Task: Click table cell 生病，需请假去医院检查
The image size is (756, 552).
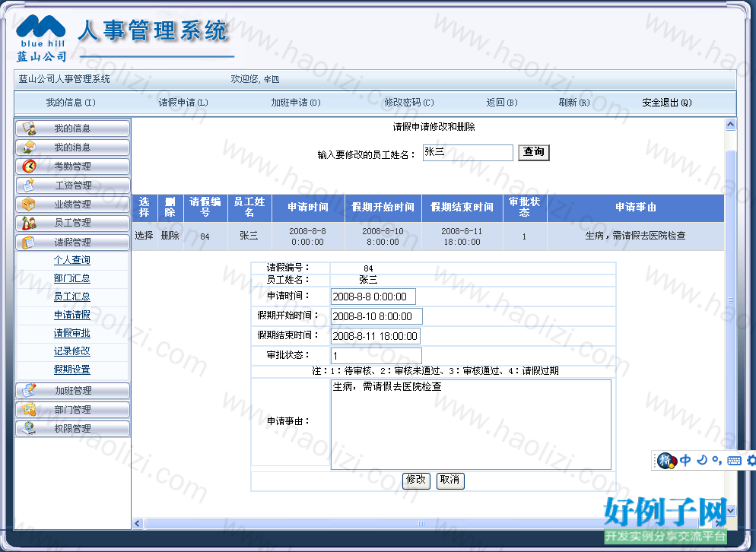Action: [636, 236]
